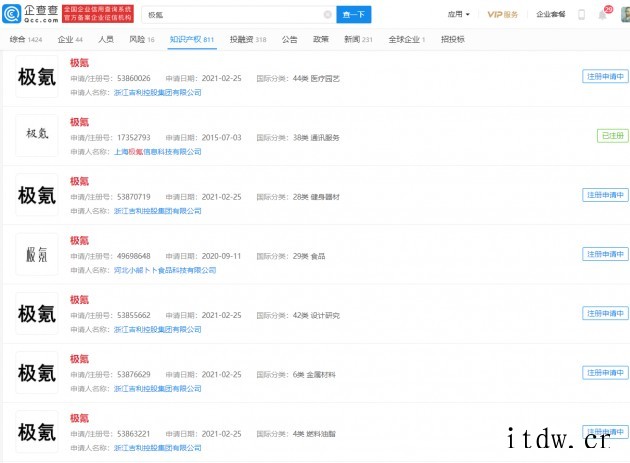
Task: Clear the search box with the X icon
Action: coord(327,15)
